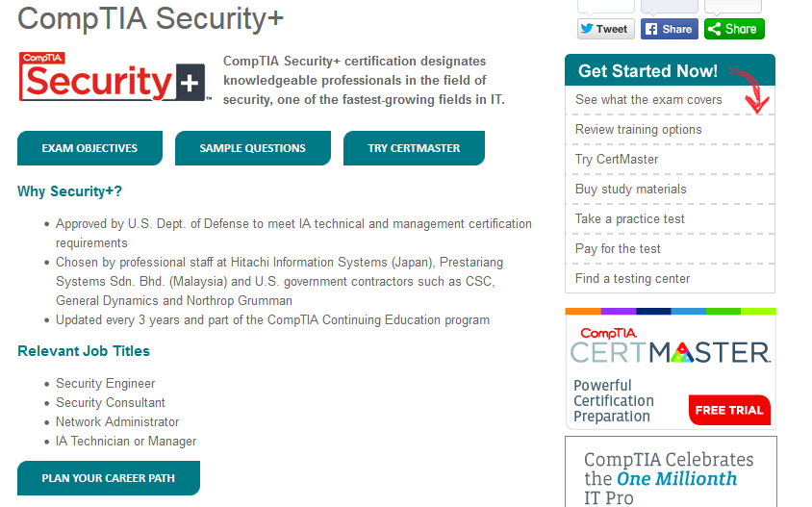
Task: Click PLAN YOUR CAREER PATH button
Action: [109, 478]
